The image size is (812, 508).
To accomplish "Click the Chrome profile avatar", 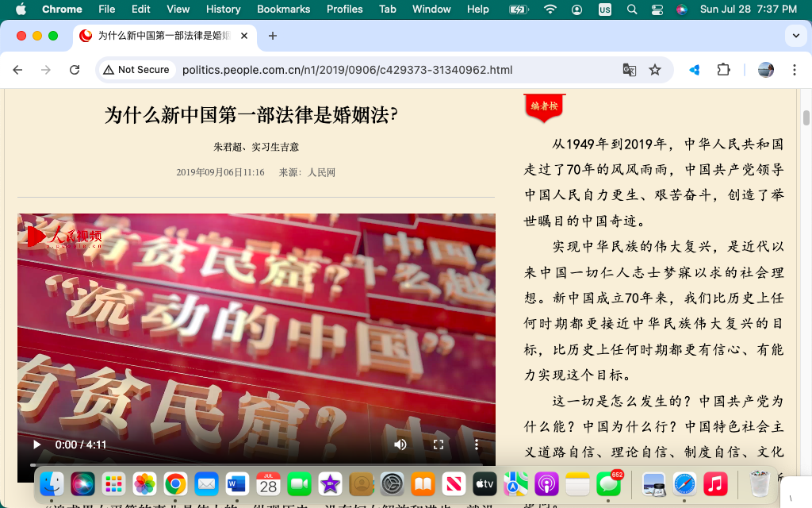I will [x=766, y=70].
